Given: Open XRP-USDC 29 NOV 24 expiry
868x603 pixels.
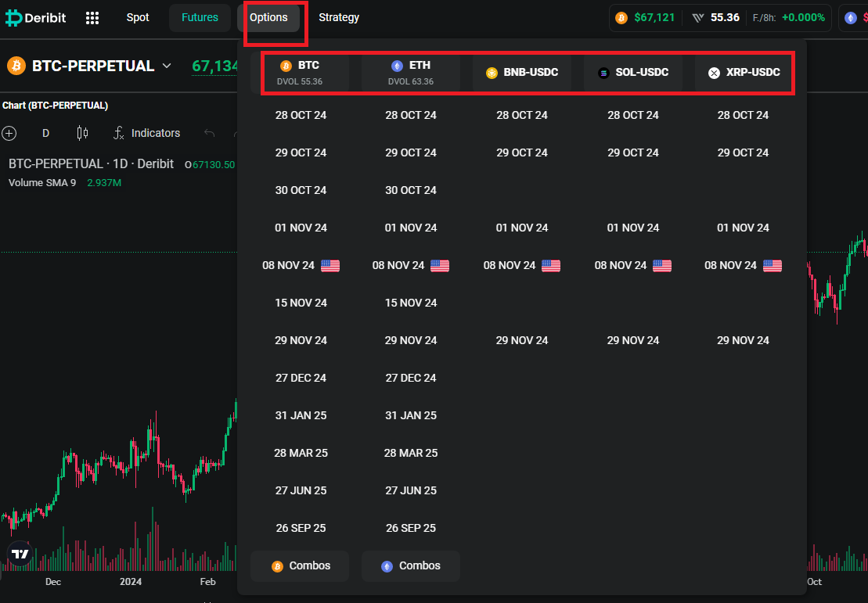Looking at the screenshot, I should tap(743, 341).
